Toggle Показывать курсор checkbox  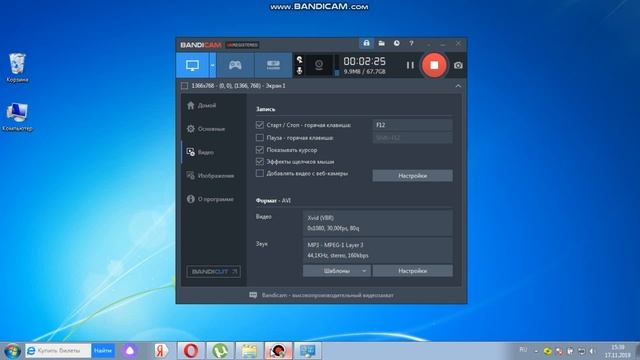[x=260, y=150]
